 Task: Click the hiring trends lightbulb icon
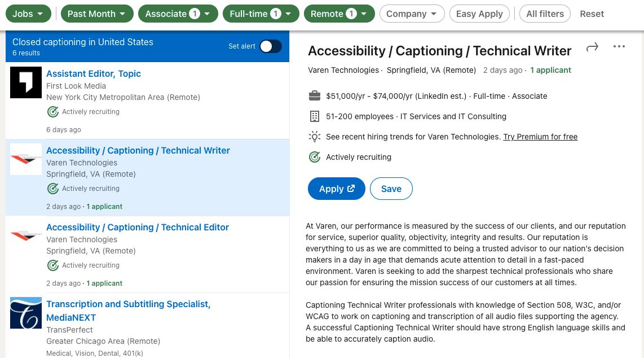pos(315,137)
